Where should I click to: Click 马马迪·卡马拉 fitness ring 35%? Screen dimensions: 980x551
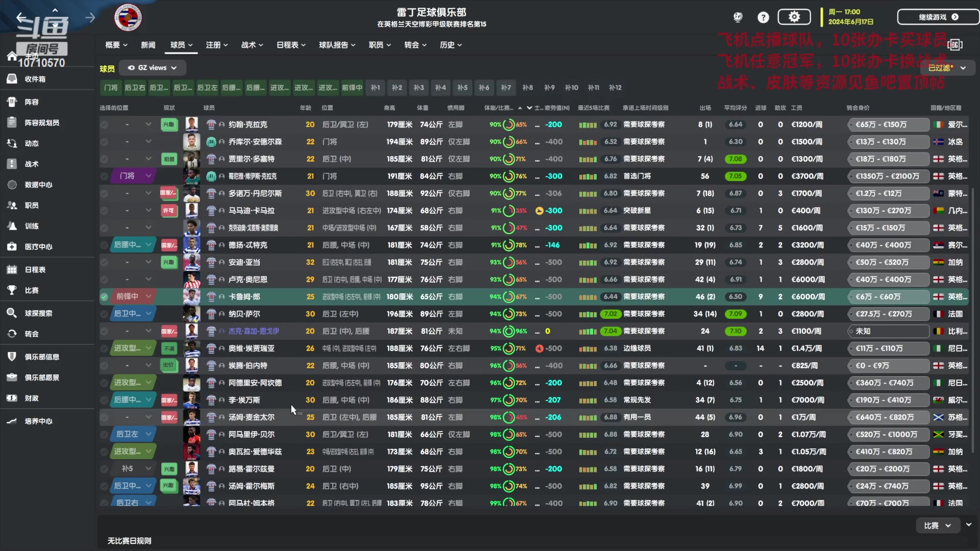coord(508,211)
